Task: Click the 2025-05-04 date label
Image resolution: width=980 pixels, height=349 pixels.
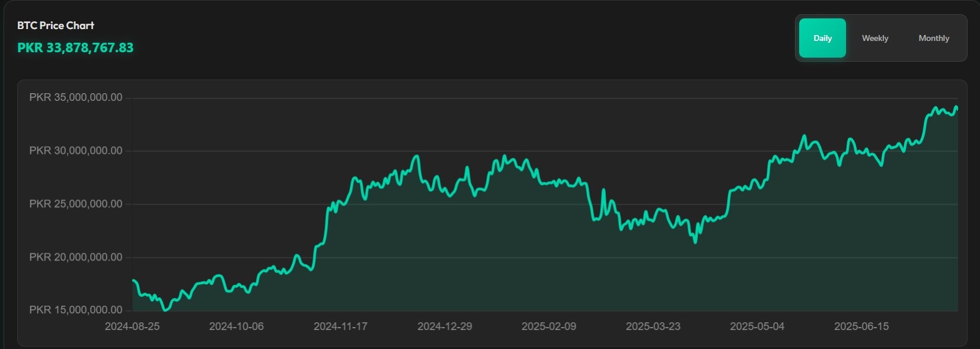Action: 757,326
